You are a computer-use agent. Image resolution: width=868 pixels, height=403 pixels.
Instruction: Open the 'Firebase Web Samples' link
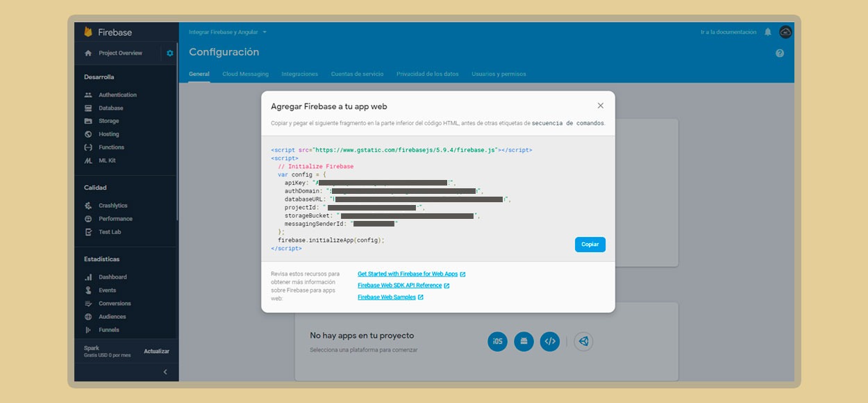(390, 297)
